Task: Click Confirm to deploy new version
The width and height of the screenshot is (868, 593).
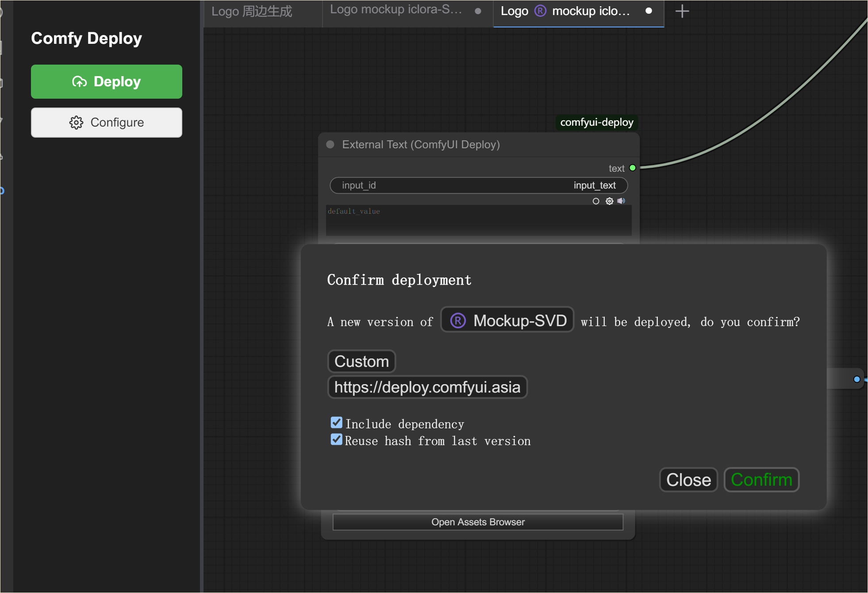Action: coord(761,480)
